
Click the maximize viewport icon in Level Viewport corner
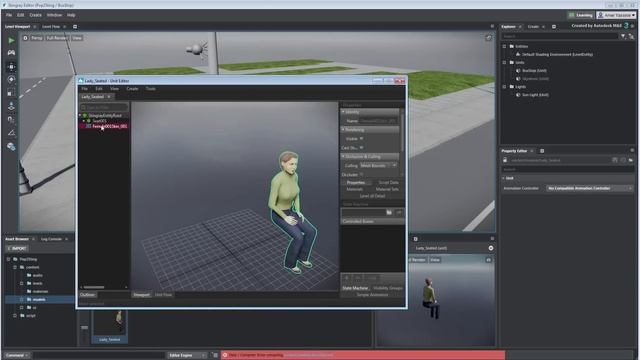489,38
